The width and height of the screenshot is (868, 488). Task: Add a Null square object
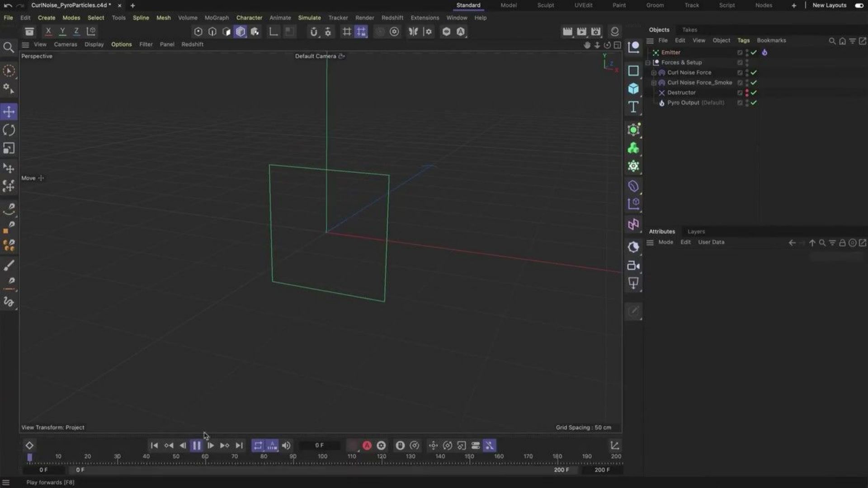tap(633, 70)
